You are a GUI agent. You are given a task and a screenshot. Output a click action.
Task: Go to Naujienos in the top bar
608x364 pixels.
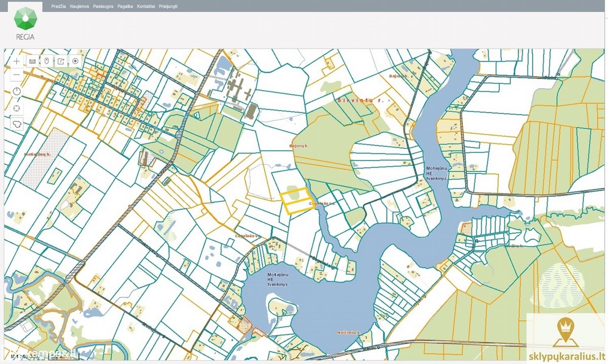(79, 6)
